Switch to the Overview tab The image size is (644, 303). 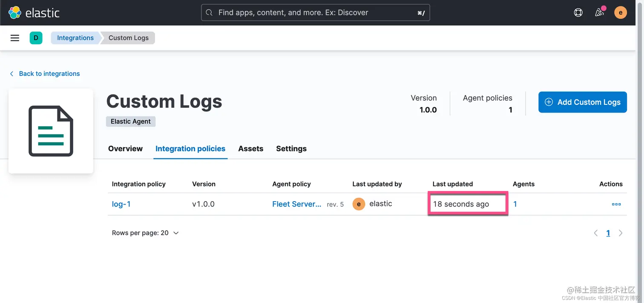pos(125,149)
